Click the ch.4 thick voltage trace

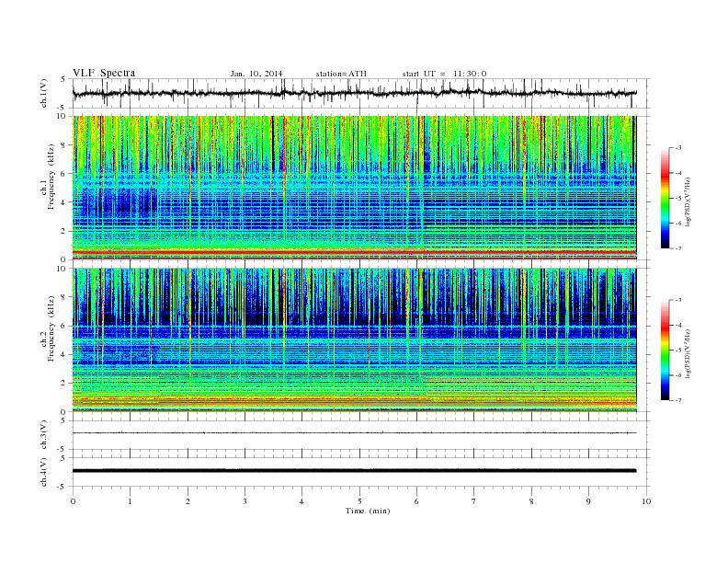coord(354,471)
